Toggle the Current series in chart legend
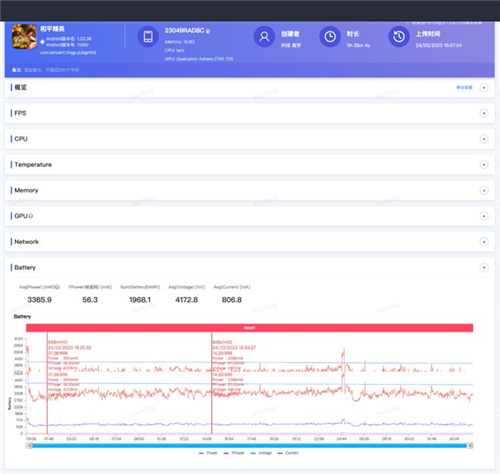This screenshot has width=500, height=474. point(288,453)
